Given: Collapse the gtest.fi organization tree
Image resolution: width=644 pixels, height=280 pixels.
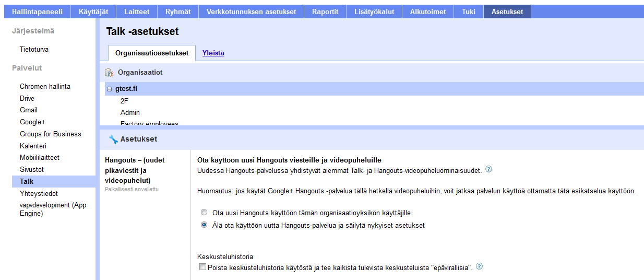Looking at the screenshot, I should [109, 89].
